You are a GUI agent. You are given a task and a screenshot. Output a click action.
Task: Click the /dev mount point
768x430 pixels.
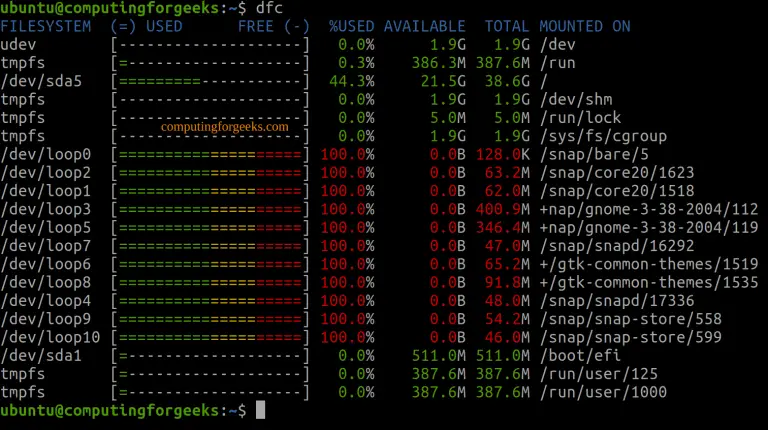tap(557, 45)
